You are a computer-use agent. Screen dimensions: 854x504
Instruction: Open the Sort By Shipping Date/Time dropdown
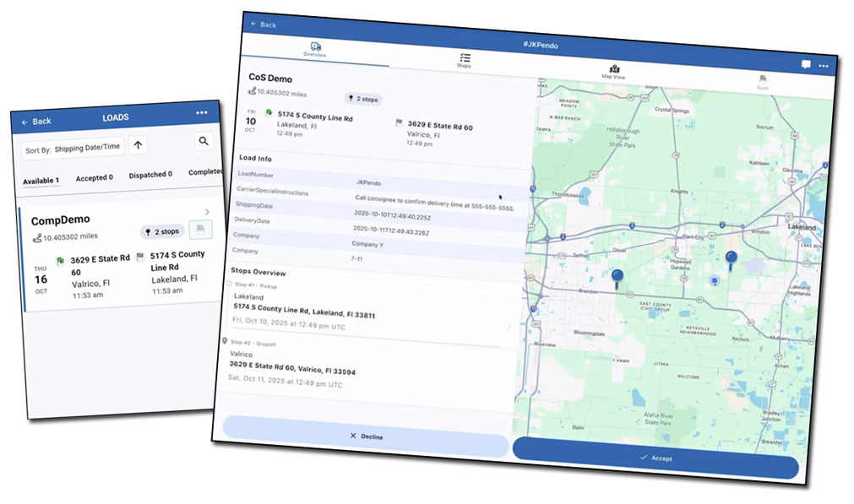tap(73, 148)
